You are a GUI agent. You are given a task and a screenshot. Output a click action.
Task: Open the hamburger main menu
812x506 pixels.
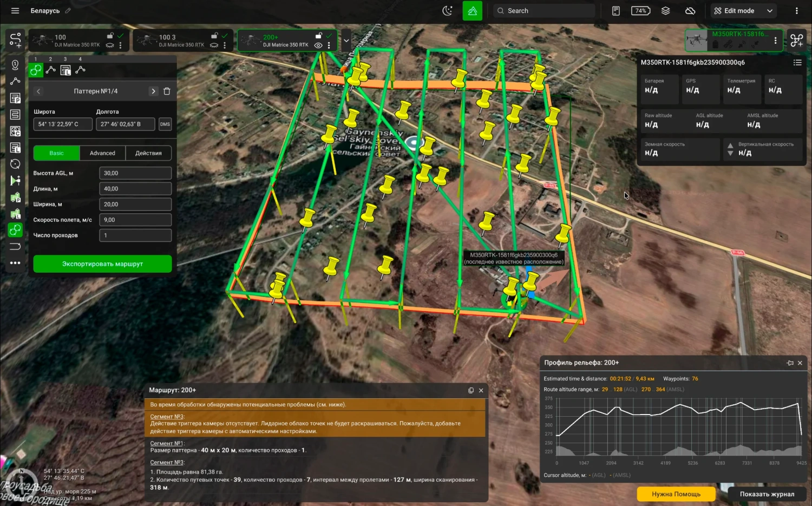15,11
